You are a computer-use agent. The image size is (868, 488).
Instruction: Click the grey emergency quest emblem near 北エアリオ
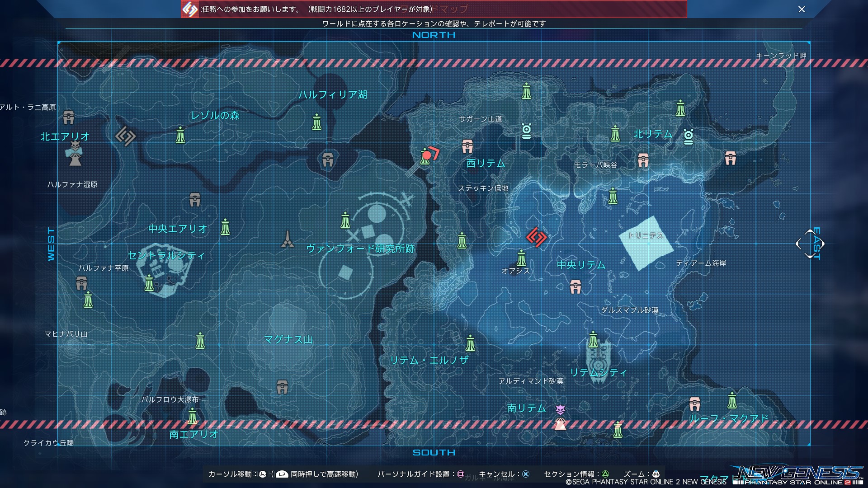click(x=125, y=136)
